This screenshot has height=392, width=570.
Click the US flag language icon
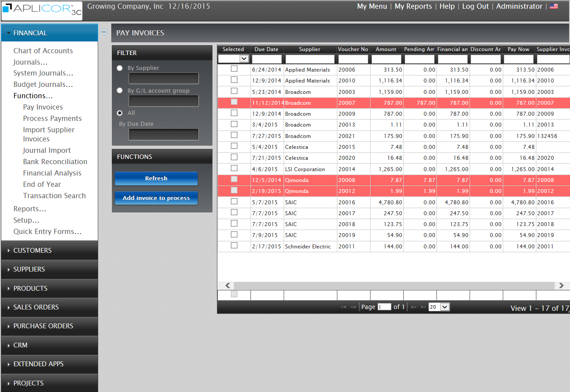pos(553,7)
